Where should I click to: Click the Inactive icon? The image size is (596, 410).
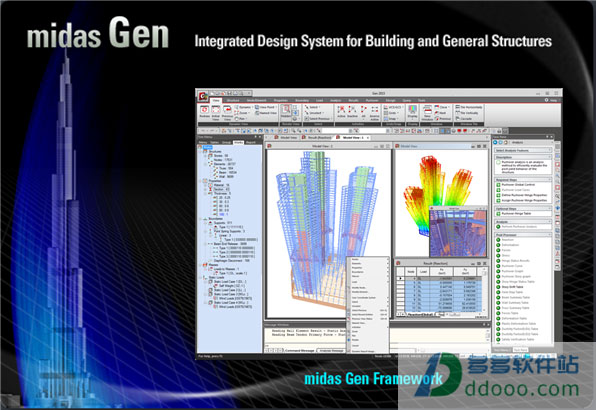(x=352, y=112)
